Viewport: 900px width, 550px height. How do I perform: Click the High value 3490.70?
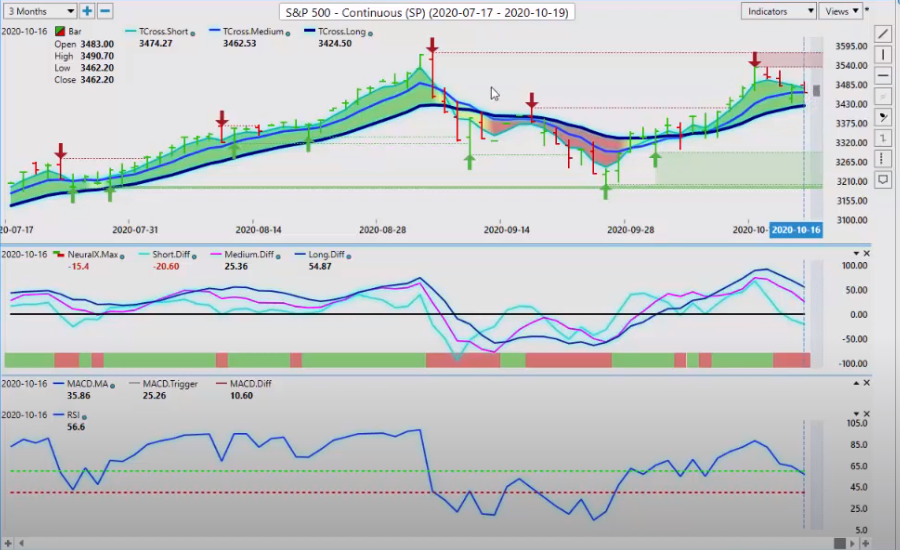tap(96, 56)
